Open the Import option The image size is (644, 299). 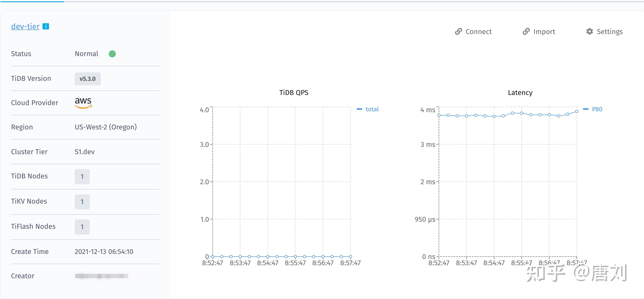pos(544,32)
